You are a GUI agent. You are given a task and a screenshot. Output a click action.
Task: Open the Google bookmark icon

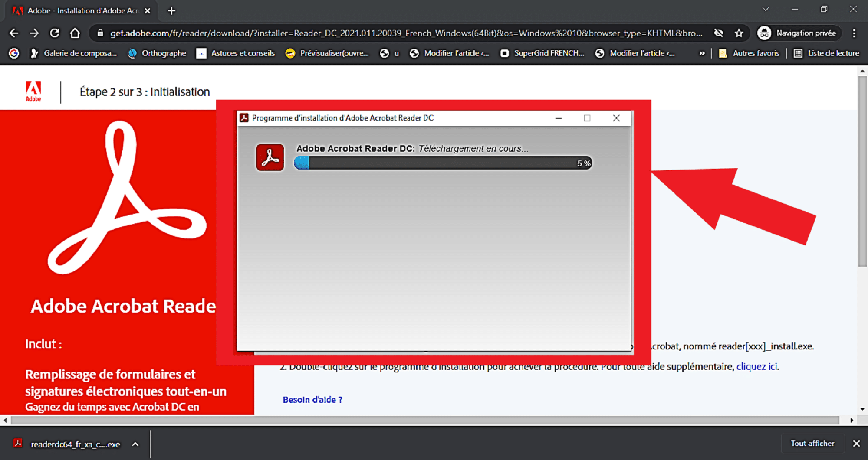[x=14, y=53]
